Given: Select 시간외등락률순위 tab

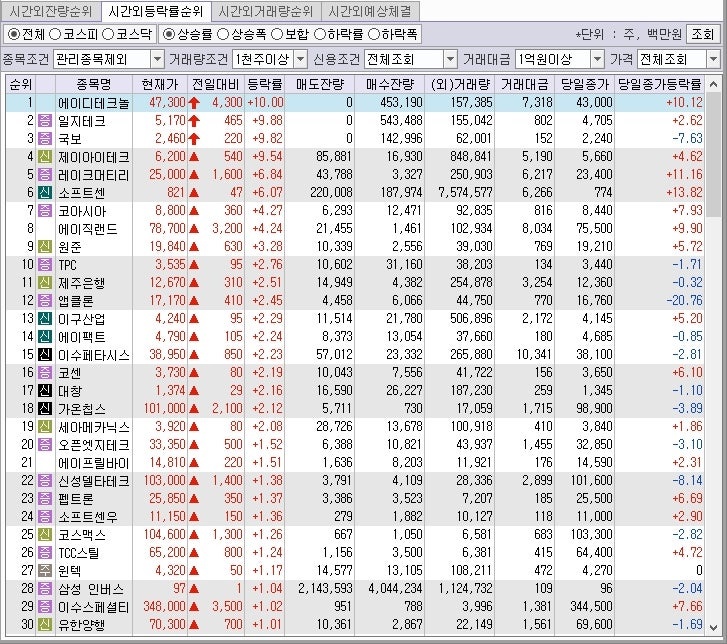Looking at the screenshot, I should [155, 11].
